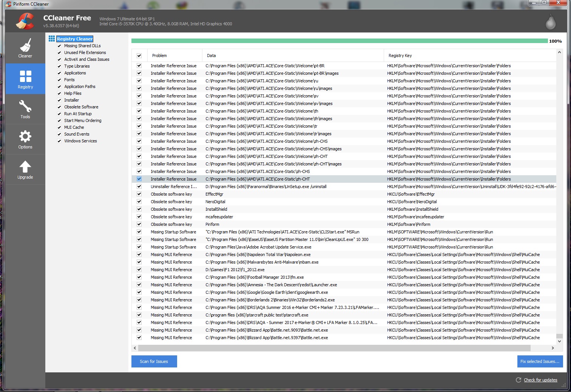This screenshot has width=571, height=392.
Task: Click the Application Paths label
Action: tap(80, 86)
